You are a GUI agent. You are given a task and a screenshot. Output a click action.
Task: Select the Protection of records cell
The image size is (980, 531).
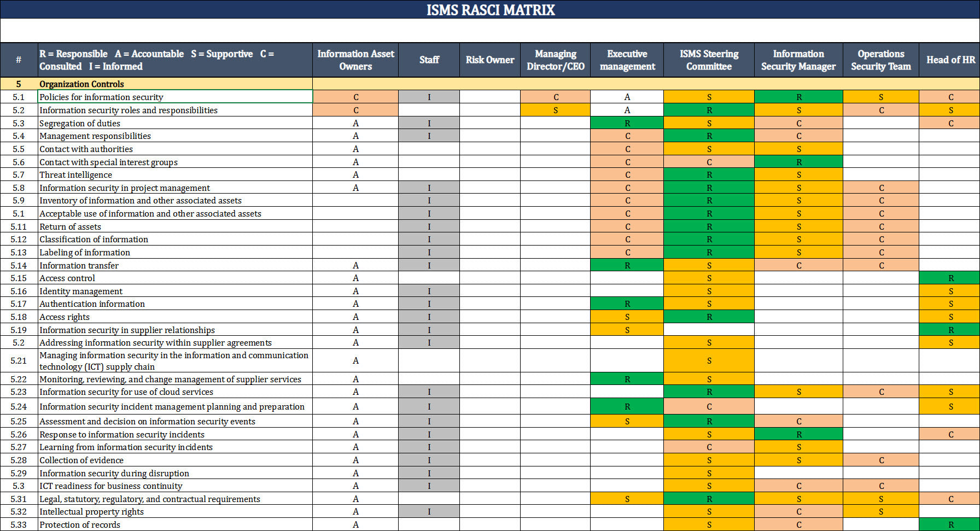tap(175, 524)
